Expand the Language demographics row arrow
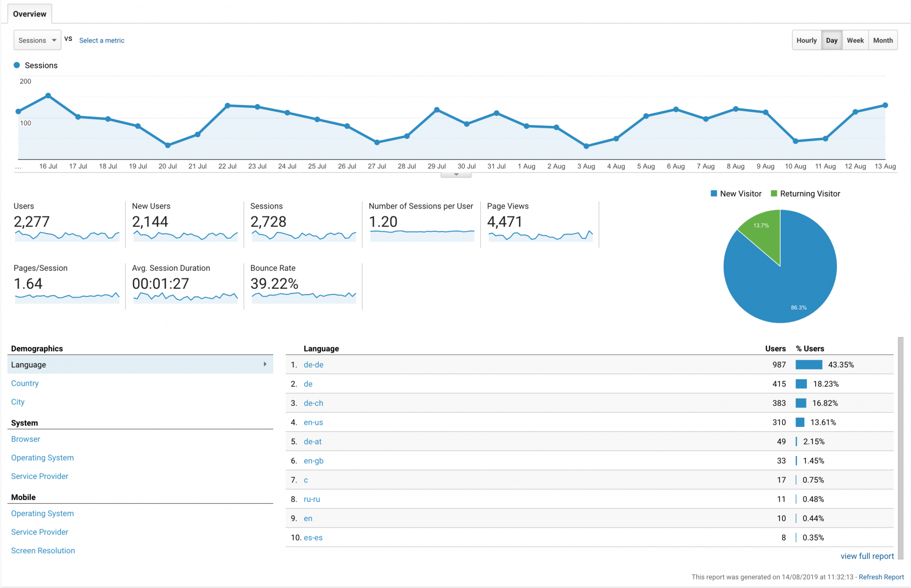The image size is (911, 588). pyautogui.click(x=265, y=364)
